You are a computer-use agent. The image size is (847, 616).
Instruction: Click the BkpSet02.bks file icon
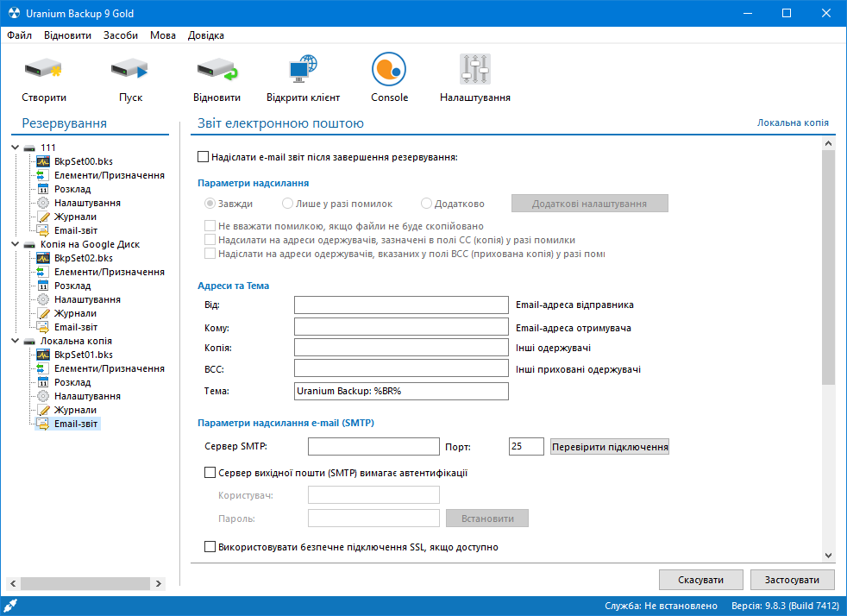[43, 258]
